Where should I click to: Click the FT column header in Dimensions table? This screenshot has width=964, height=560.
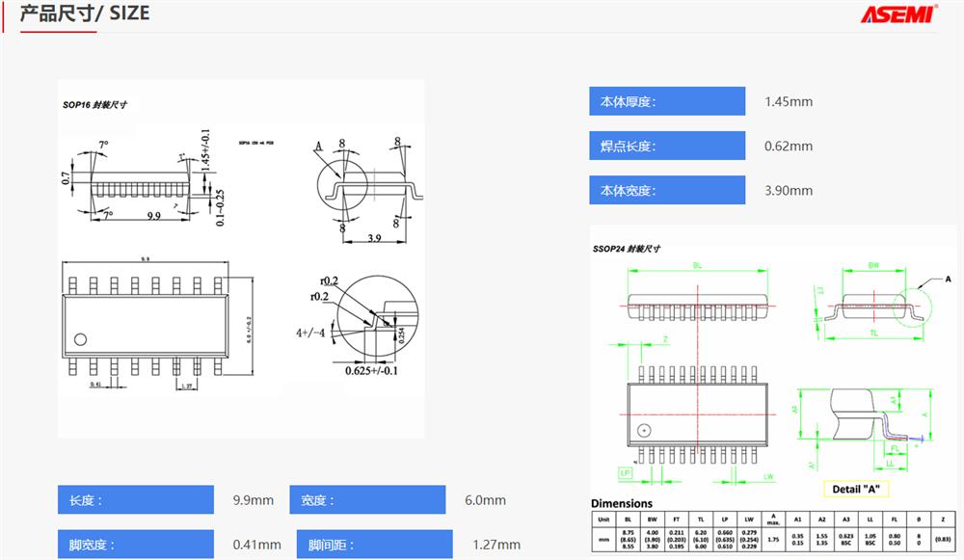coord(677,520)
